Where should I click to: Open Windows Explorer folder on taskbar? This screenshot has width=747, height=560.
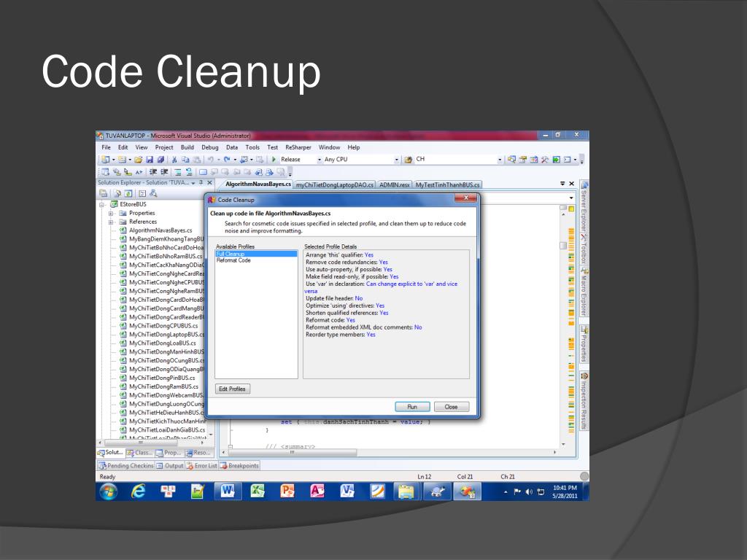pos(406,491)
